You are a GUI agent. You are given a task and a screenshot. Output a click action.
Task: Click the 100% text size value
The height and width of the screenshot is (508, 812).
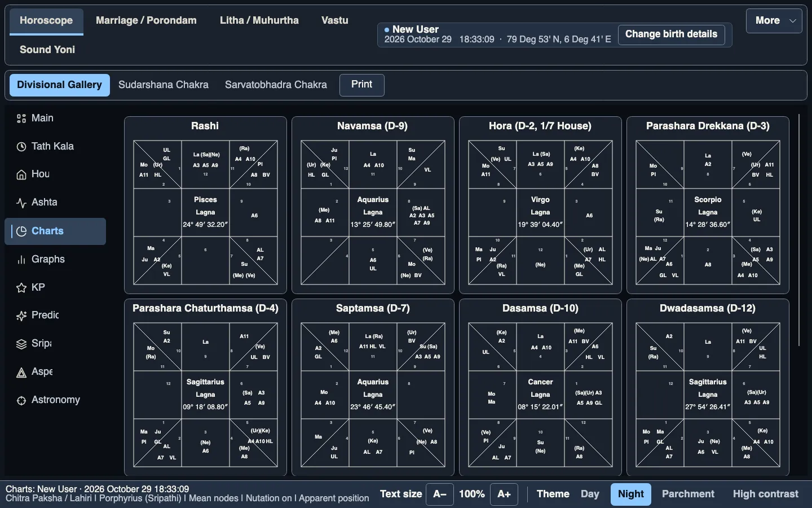pyautogui.click(x=472, y=494)
